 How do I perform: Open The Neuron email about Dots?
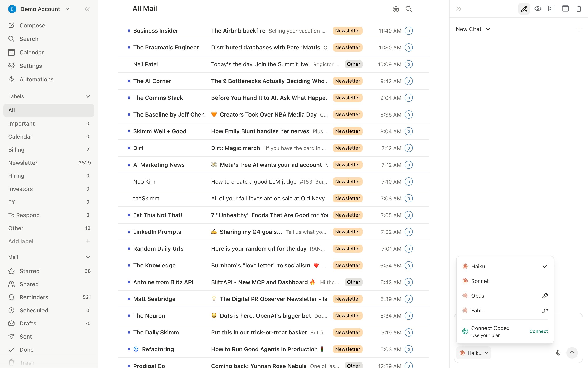(273, 316)
